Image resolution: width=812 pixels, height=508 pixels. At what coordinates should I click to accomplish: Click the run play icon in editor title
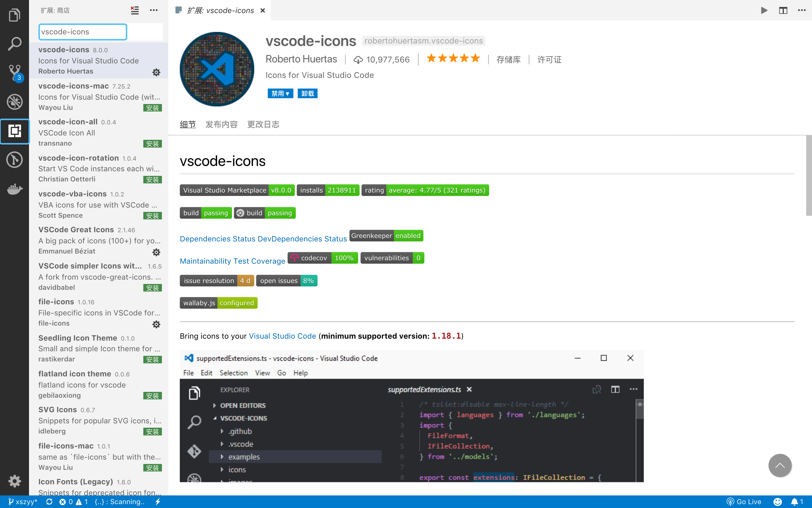pos(764,10)
